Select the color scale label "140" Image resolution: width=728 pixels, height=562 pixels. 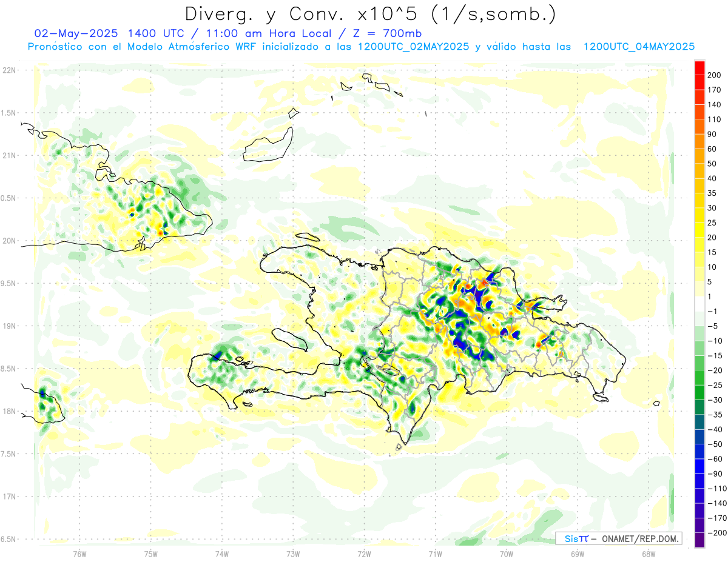[715, 104]
